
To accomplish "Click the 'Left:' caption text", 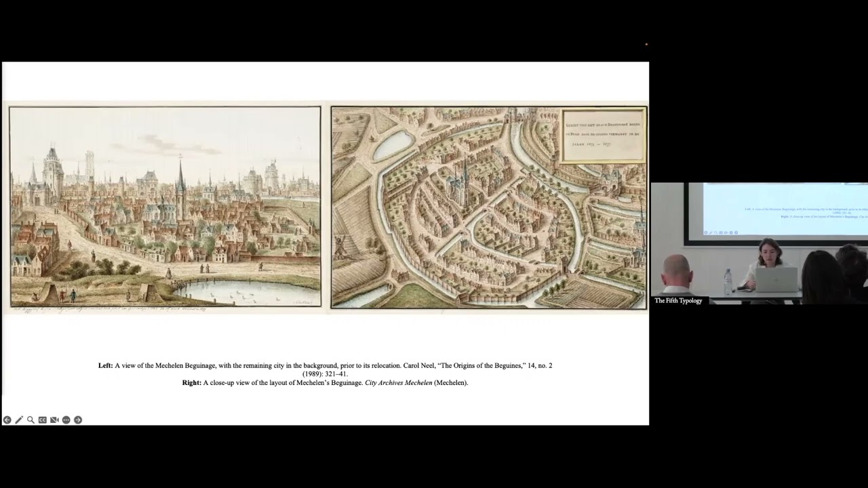I will coord(106,366).
